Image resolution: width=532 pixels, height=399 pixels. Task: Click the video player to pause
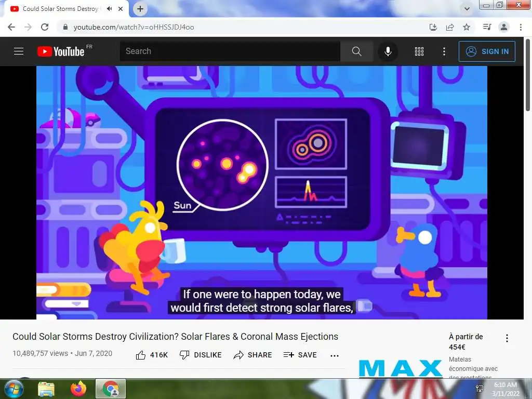click(262, 192)
